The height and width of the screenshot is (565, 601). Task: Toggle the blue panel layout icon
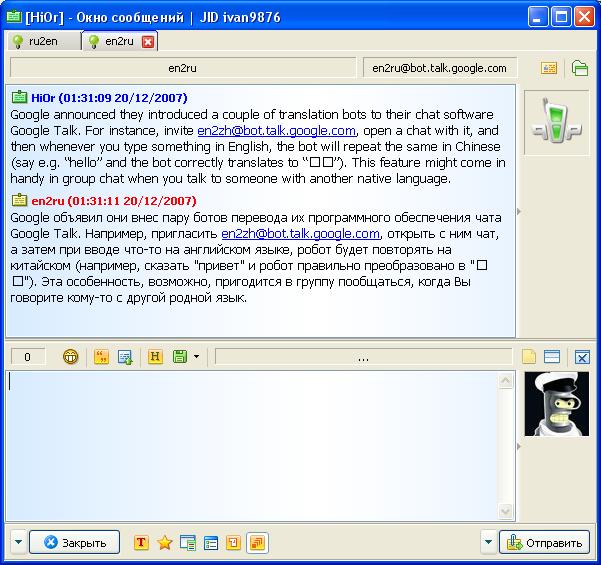[x=551, y=356]
